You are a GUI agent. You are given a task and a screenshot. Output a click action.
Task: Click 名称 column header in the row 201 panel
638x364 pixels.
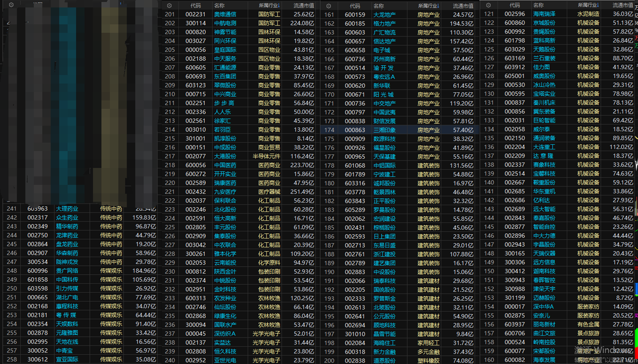click(219, 6)
